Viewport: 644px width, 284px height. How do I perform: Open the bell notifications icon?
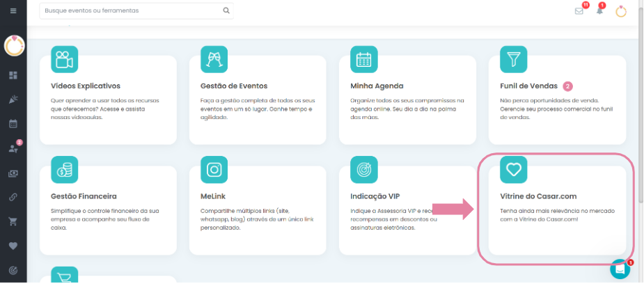point(600,10)
